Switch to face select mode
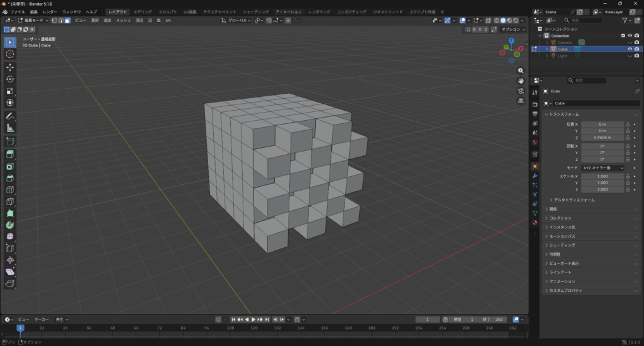The width and height of the screenshot is (644, 346). [67, 21]
